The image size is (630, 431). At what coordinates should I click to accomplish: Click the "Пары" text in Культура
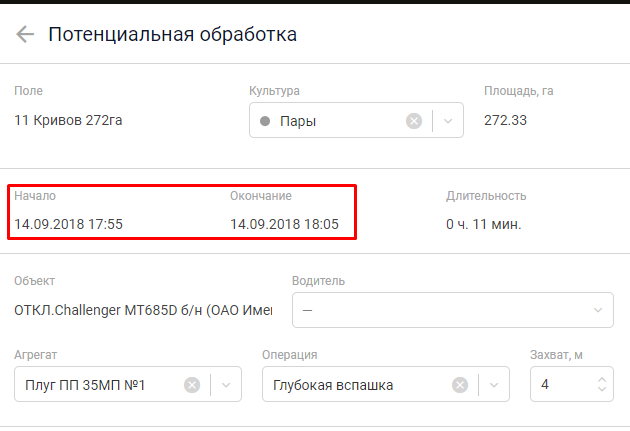click(299, 121)
